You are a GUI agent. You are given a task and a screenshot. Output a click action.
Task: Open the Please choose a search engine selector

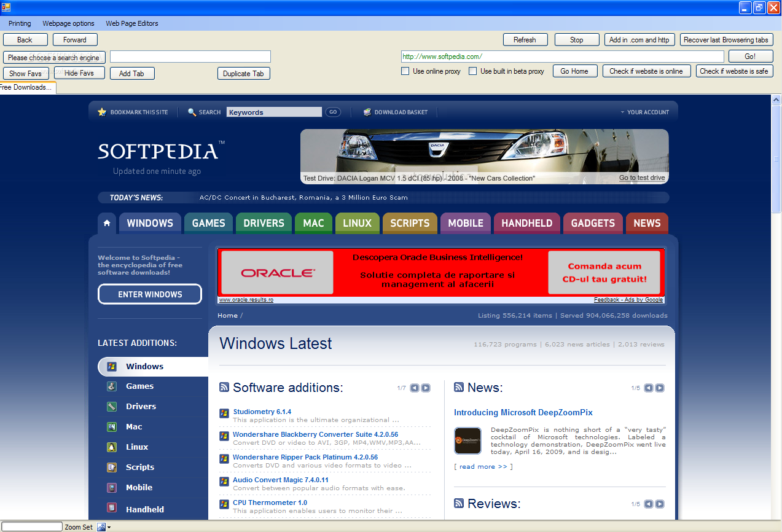click(55, 57)
